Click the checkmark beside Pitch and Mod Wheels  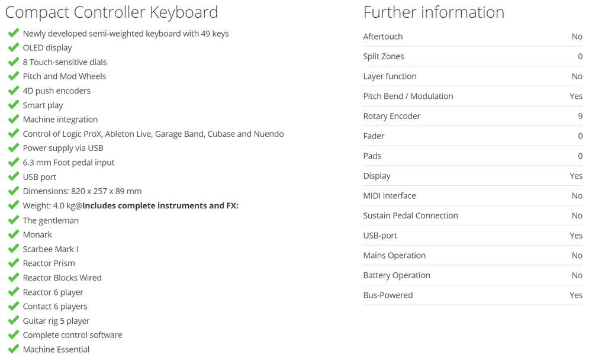coord(13,76)
